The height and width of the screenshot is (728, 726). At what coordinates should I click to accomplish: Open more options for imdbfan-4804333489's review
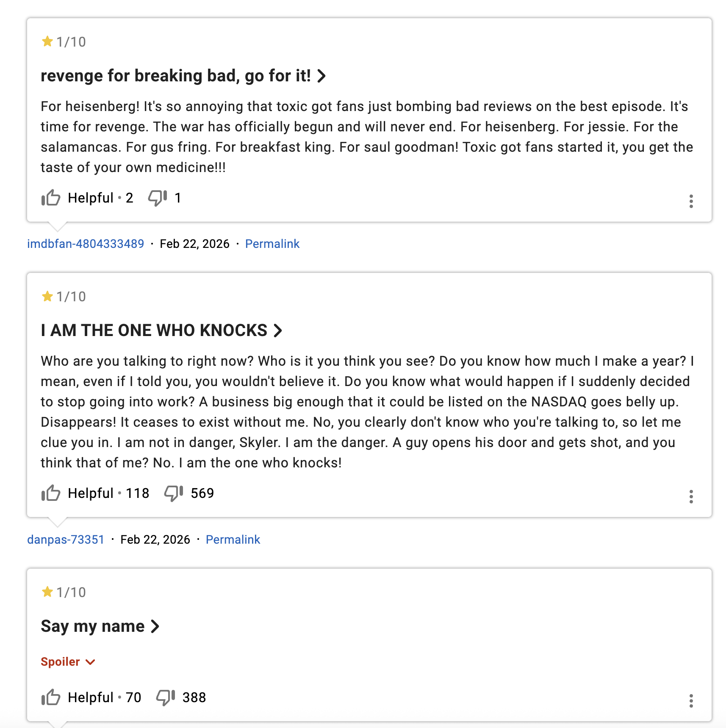coord(691,201)
